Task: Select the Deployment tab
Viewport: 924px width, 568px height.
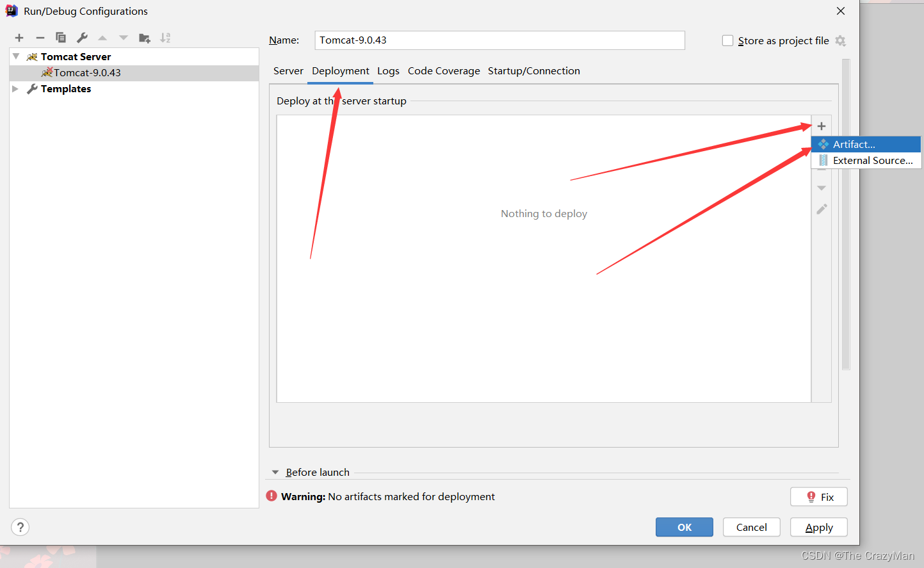Action: point(341,71)
